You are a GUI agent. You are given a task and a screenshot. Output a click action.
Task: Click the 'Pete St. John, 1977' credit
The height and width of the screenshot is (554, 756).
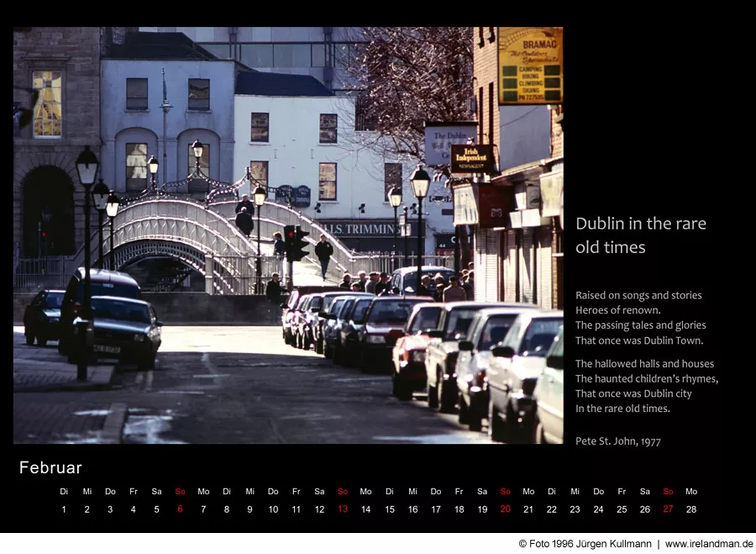pyautogui.click(x=617, y=441)
